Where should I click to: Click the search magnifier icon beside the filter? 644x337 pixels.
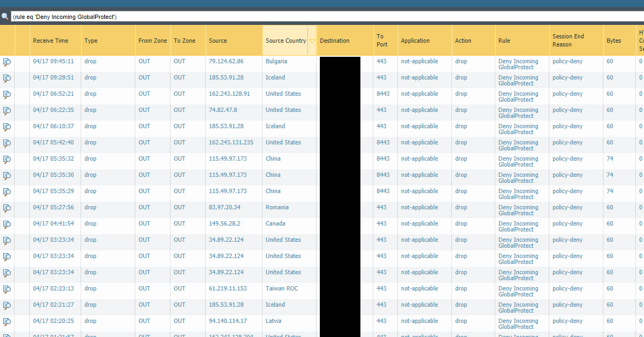[5, 16]
